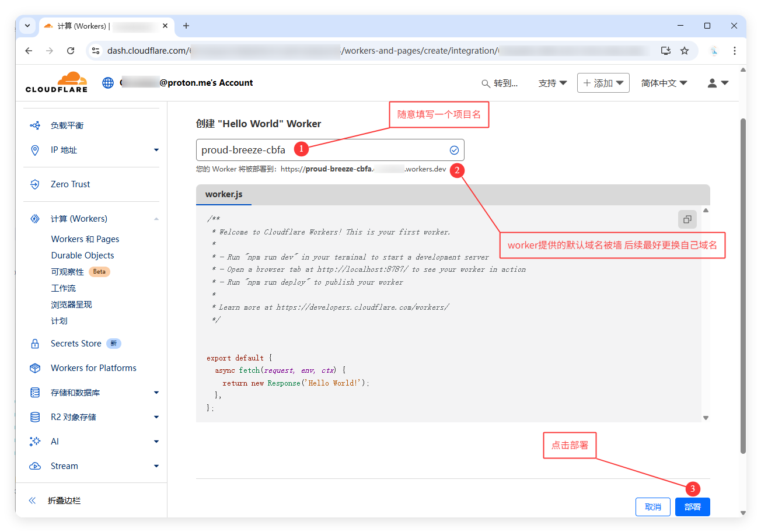This screenshot has width=761, height=532.
Task: Bookmark this page with the star icon
Action: [685, 51]
